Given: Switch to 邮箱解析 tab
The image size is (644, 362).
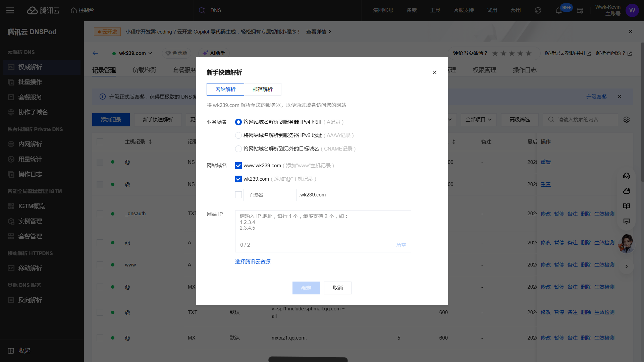Looking at the screenshot, I should (x=263, y=89).
